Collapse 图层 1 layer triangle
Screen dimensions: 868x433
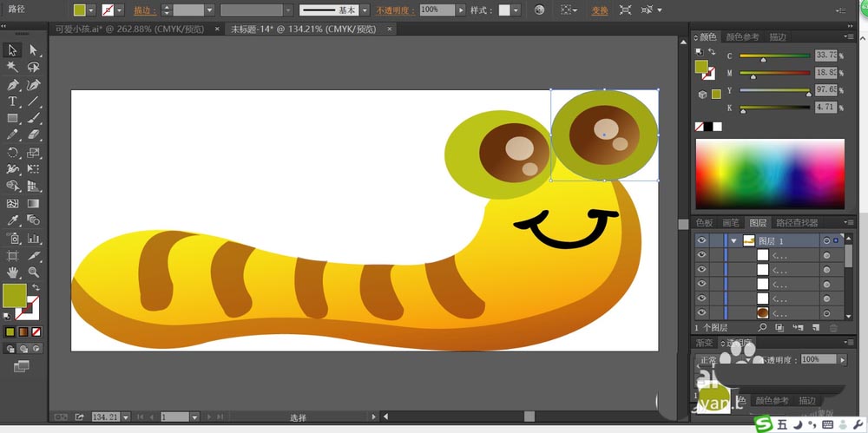point(733,241)
